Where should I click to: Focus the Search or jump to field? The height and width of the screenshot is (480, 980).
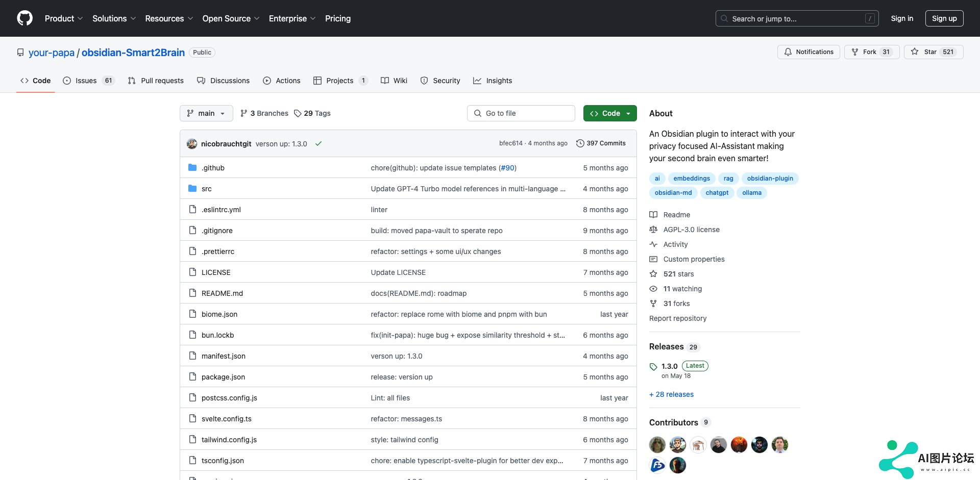[797, 18]
